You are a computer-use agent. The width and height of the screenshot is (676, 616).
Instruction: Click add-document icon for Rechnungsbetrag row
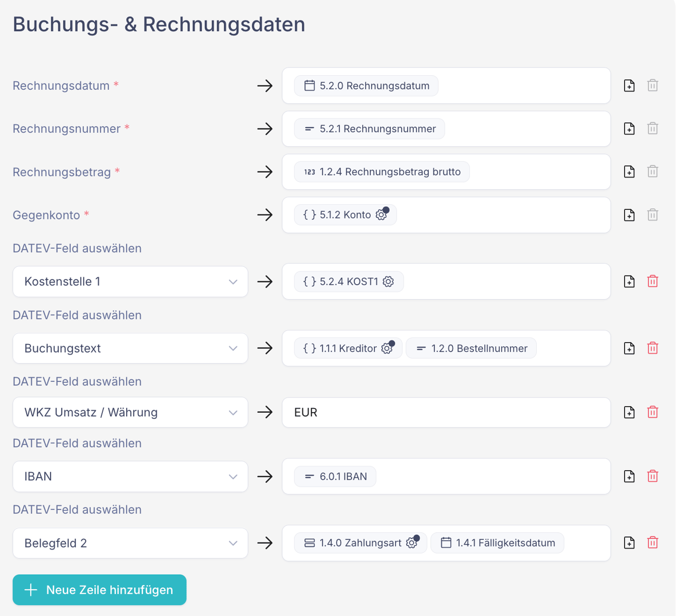click(629, 172)
